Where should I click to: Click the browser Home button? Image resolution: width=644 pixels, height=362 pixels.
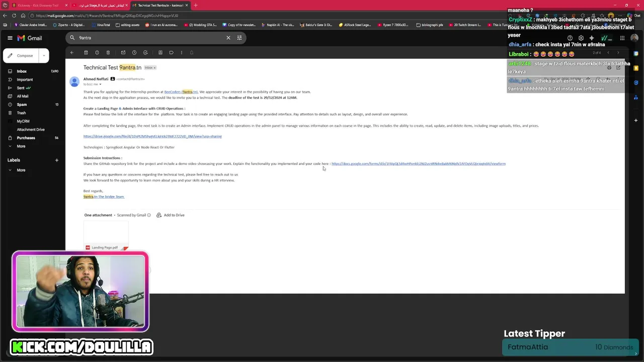[23, 16]
